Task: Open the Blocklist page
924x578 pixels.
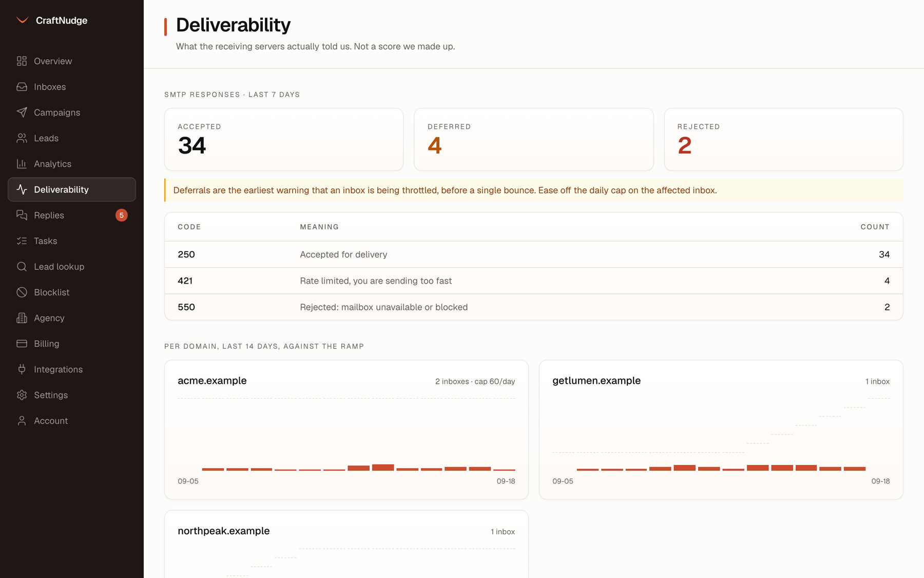Action: (72, 292)
